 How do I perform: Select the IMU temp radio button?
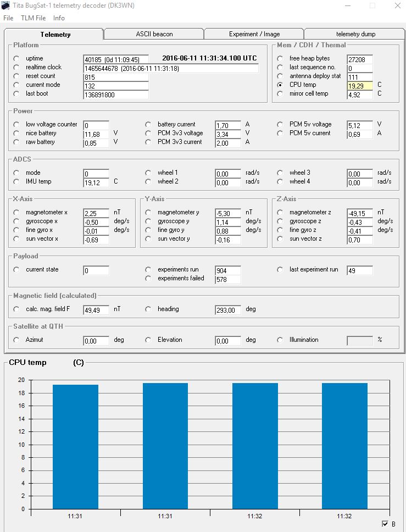16,181
